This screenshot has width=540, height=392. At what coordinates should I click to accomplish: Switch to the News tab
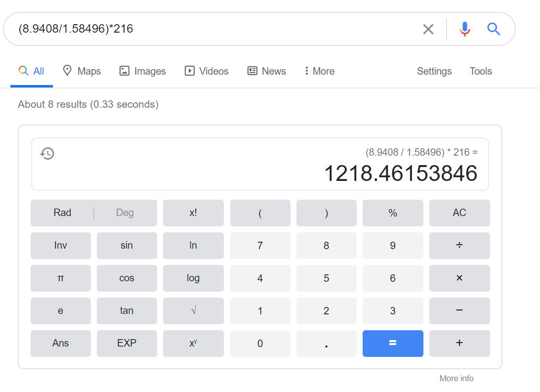(267, 71)
